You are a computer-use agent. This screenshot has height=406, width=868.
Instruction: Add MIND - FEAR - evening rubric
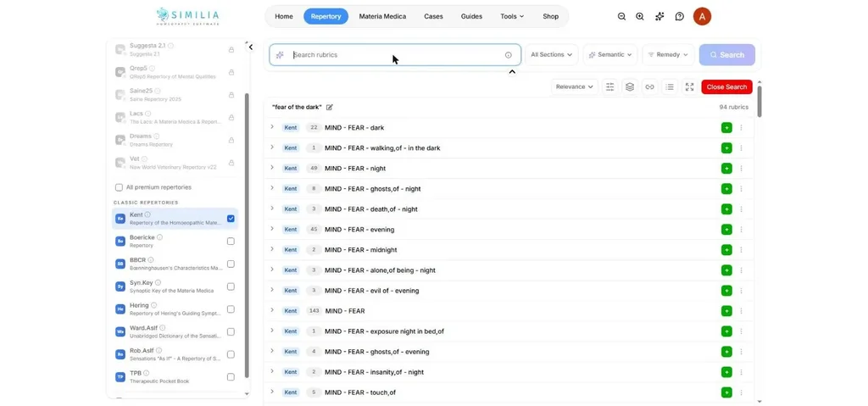(726, 230)
